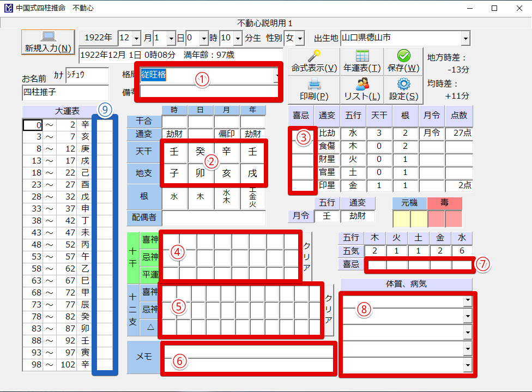Click the お名前 field containing 四柱推子

(x=64, y=92)
